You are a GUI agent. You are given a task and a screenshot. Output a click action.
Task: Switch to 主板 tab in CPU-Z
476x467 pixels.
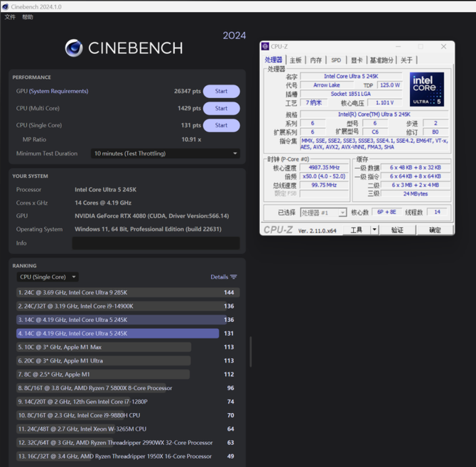pyautogui.click(x=296, y=60)
